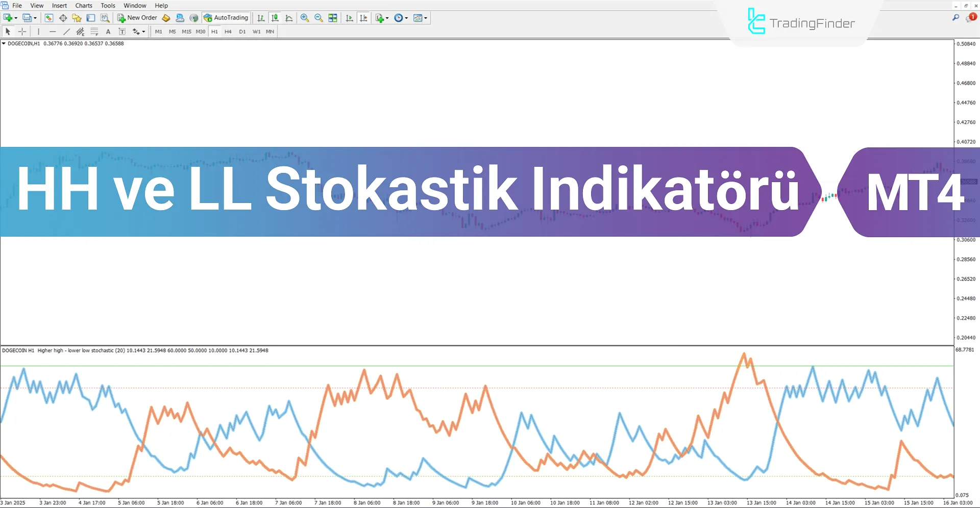Toggle chart shift to the right edge
Image resolution: width=980 pixels, height=508 pixels.
click(349, 18)
